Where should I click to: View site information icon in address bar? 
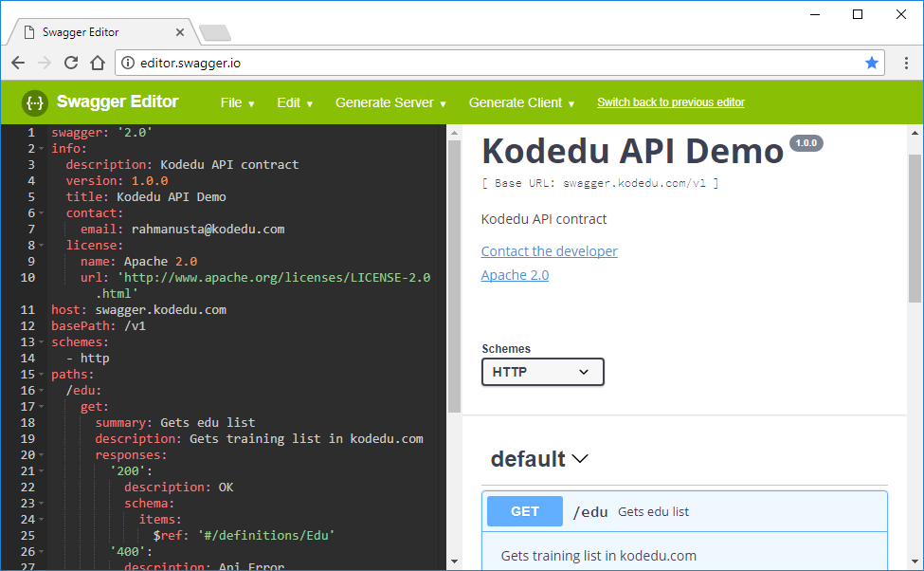[x=128, y=63]
